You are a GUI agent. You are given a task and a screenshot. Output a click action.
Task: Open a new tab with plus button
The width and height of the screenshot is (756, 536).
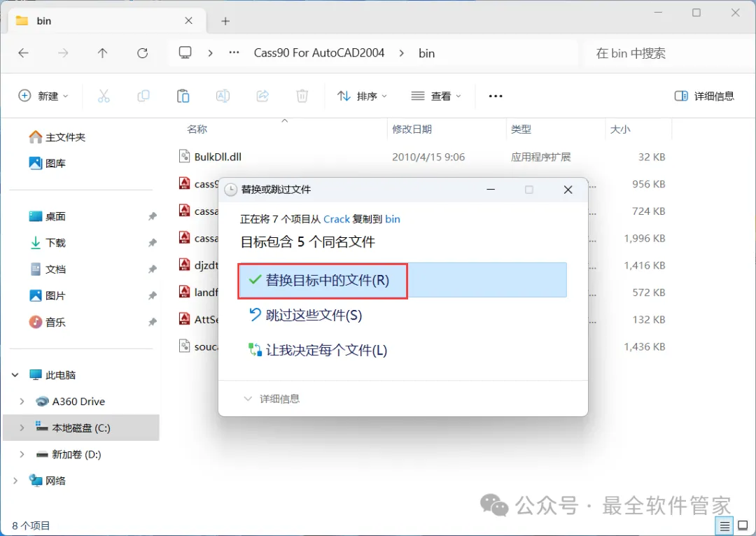click(225, 21)
